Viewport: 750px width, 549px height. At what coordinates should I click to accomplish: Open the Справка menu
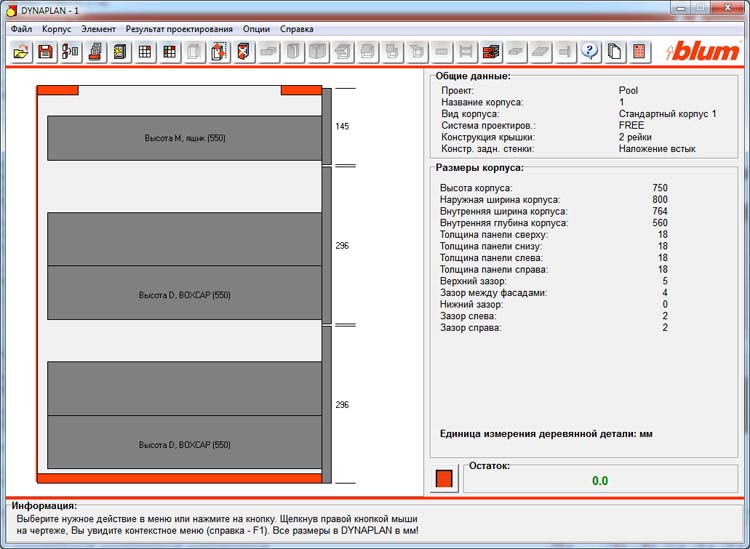click(x=297, y=29)
